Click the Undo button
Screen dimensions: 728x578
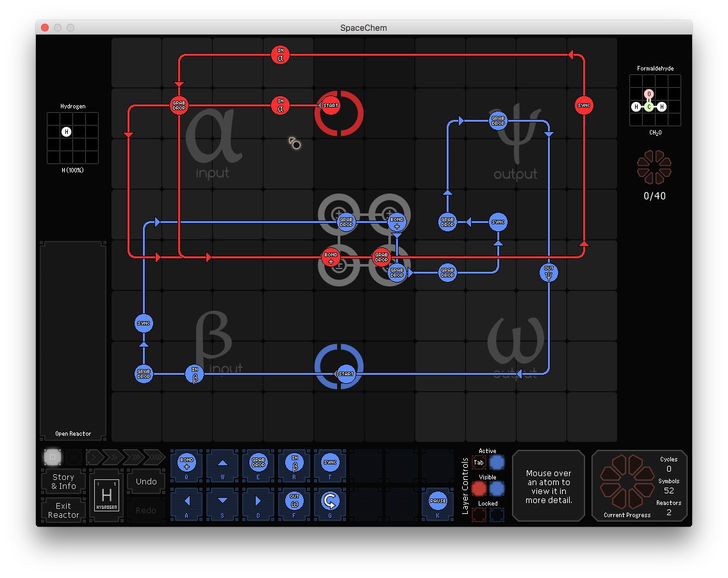(146, 481)
